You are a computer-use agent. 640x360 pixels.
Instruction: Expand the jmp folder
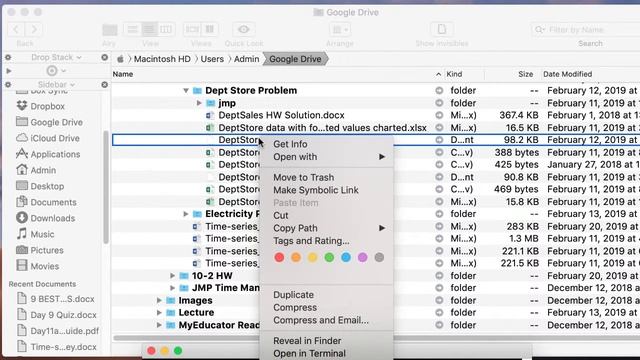(x=199, y=103)
